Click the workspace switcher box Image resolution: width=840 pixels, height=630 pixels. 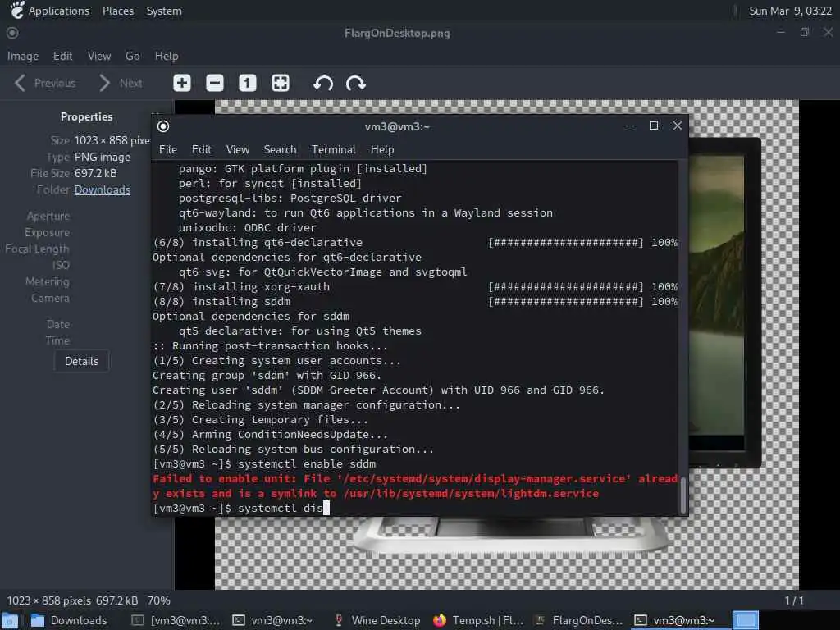point(745,620)
